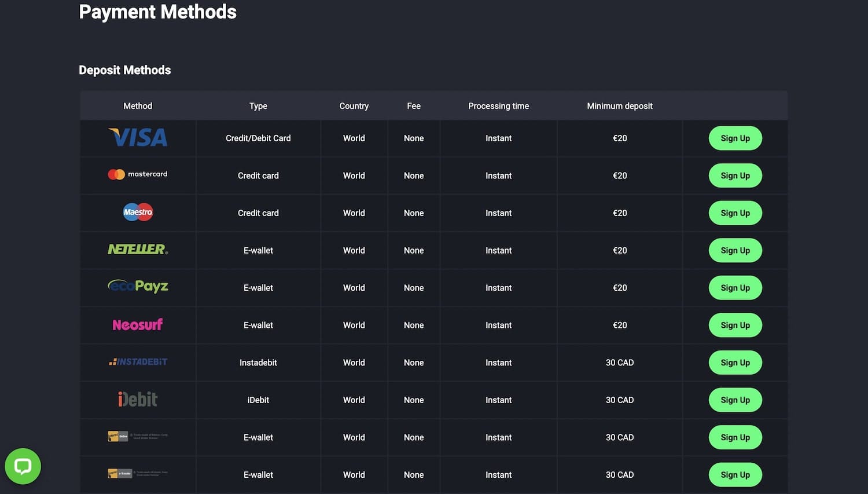The height and width of the screenshot is (494, 868).
Task: Select "€20" in the Neosurf row
Action: point(620,325)
